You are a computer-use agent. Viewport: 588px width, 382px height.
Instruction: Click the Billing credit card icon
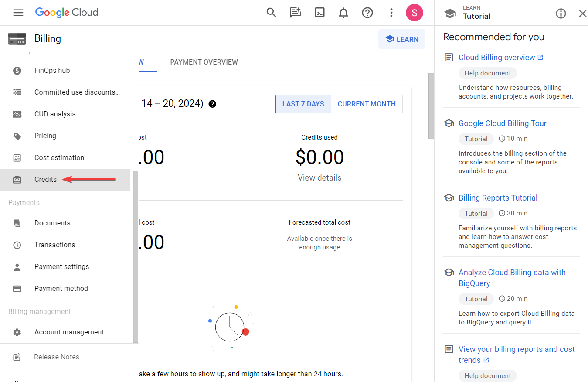17,39
